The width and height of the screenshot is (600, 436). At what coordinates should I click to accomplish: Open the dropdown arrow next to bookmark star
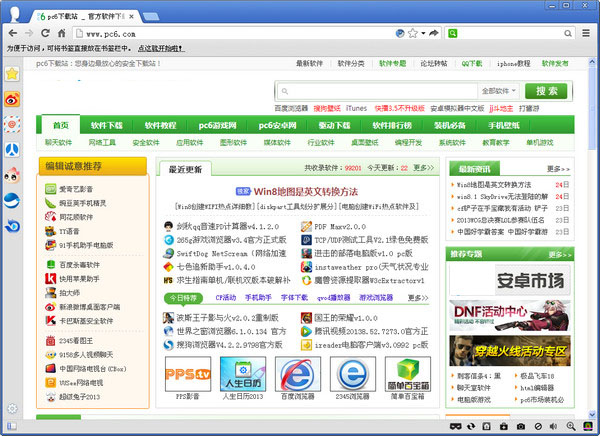point(423,33)
